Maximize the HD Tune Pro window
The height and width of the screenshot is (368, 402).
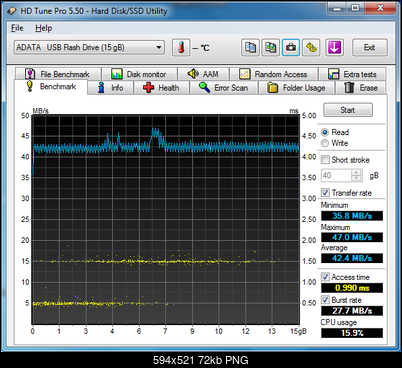[355, 8]
